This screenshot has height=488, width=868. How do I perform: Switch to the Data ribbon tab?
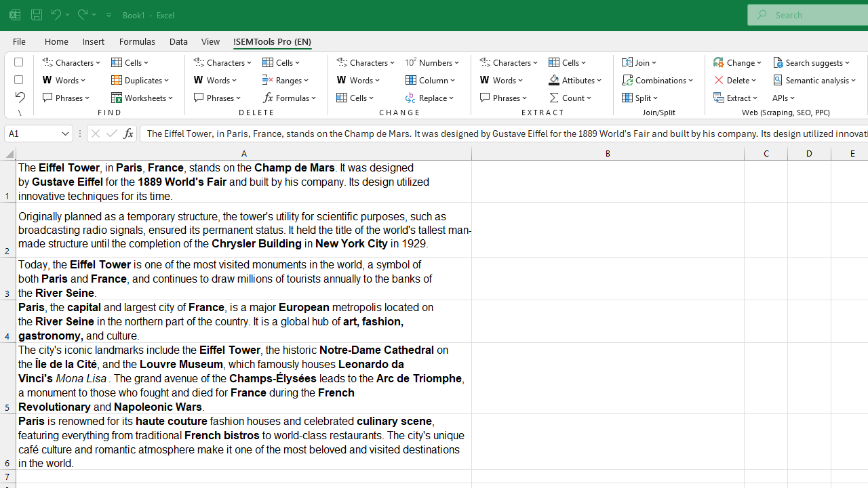point(178,41)
